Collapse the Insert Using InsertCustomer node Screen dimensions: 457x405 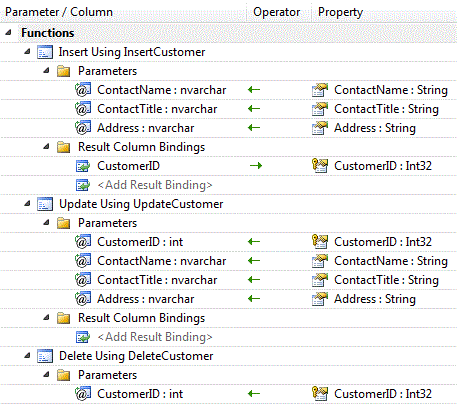(x=27, y=52)
